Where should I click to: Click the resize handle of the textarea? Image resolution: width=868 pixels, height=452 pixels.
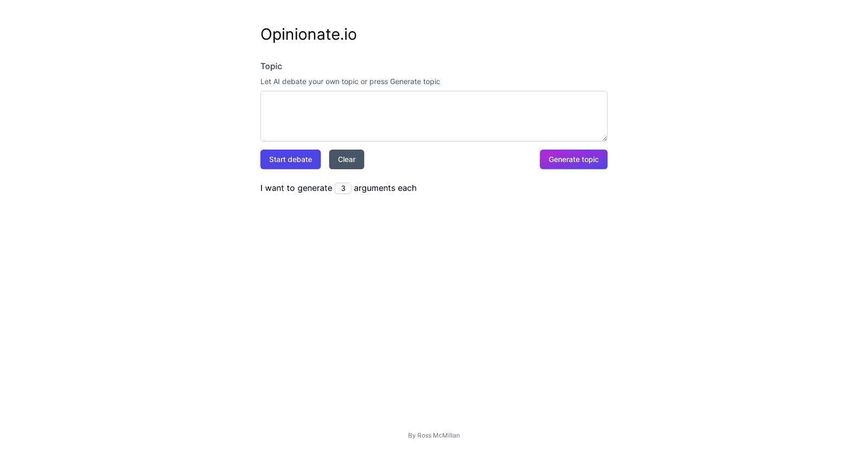604,138
